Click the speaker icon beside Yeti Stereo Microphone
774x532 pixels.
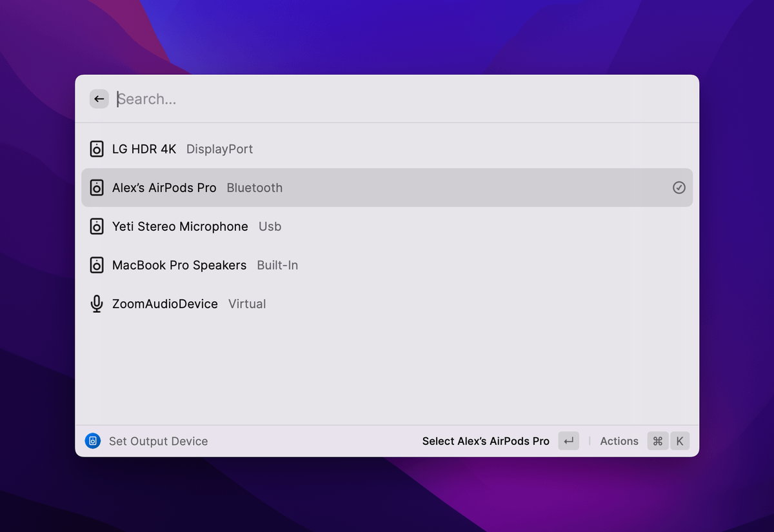pyautogui.click(x=97, y=226)
